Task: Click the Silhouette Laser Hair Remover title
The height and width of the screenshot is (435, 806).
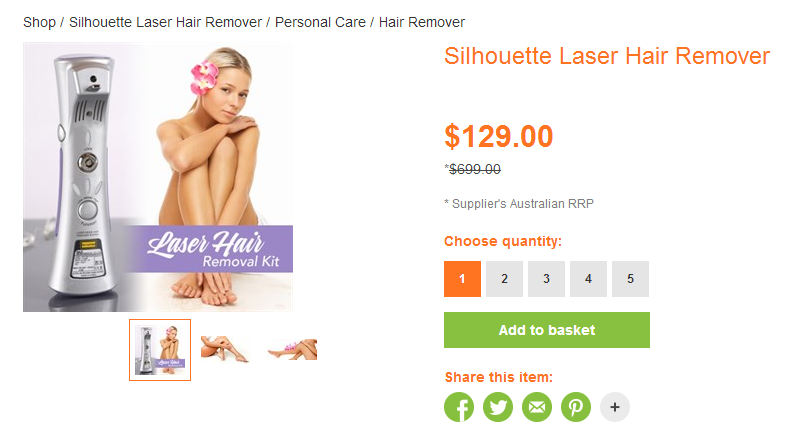Action: [607, 56]
